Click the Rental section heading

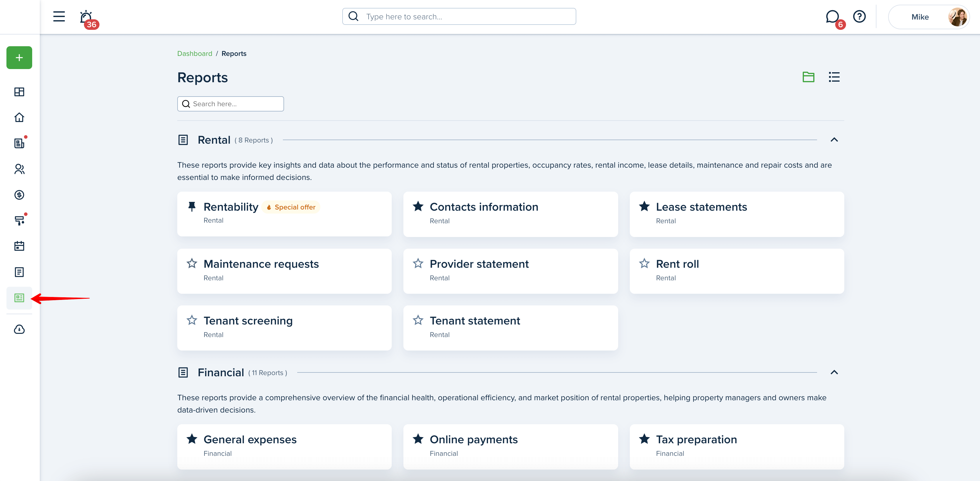click(214, 140)
